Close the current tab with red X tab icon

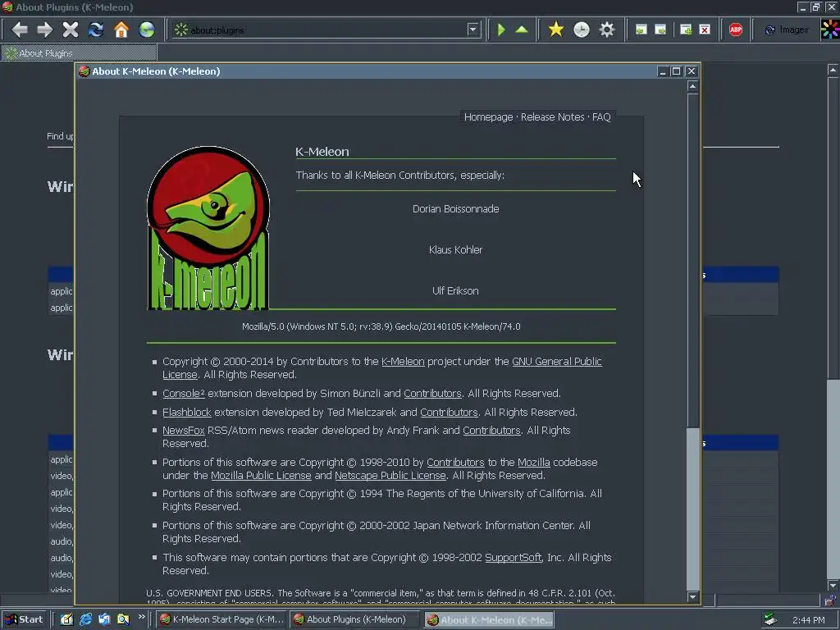(705, 30)
